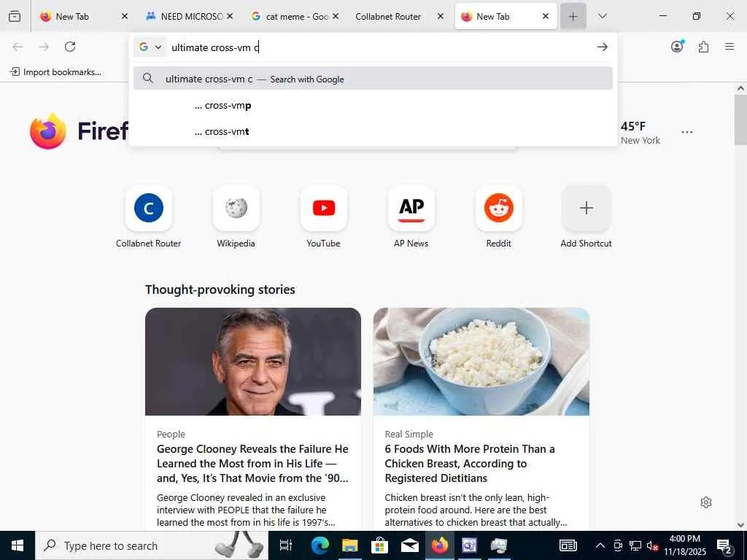Switch to the cat meme Google tab

pyautogui.click(x=290, y=16)
